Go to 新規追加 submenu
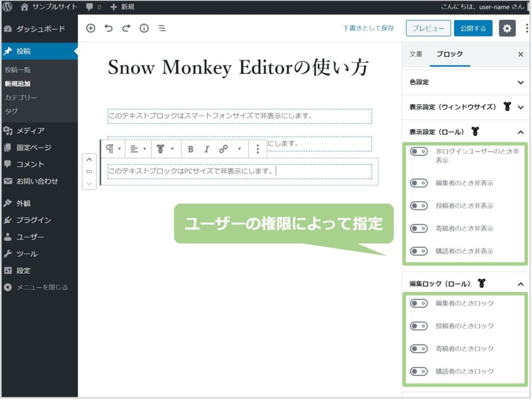Screen dimensions: 532x400 pos(18,84)
